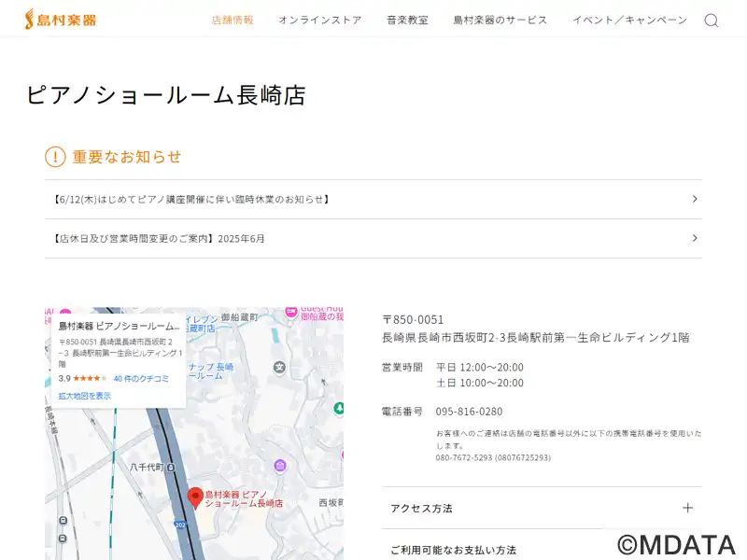
Task: Click the route 202 road badge
Action: [180, 525]
